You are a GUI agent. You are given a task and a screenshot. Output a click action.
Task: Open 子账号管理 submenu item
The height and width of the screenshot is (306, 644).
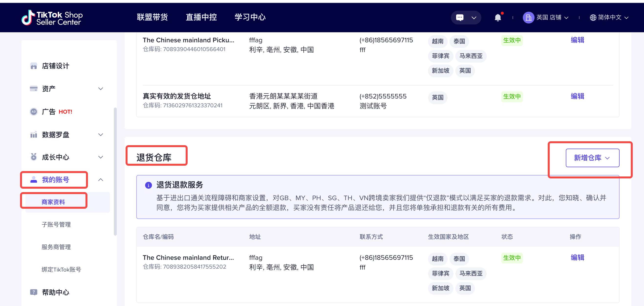(56, 225)
